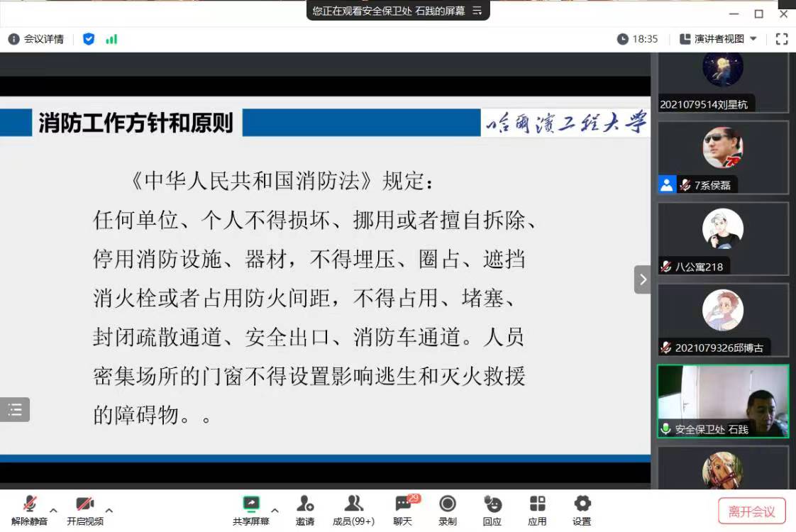Click the green shield security icon
The height and width of the screenshot is (532, 796).
click(x=89, y=39)
